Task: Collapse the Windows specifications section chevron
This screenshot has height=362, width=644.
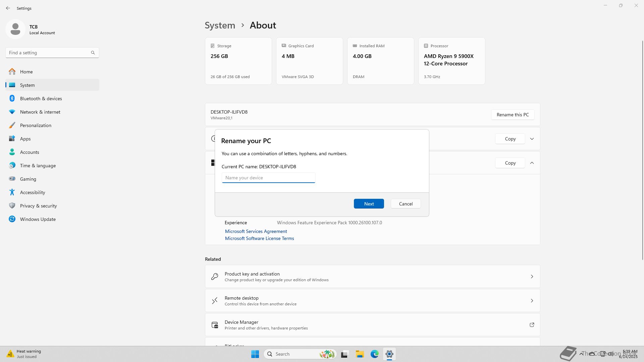Action: point(532,163)
